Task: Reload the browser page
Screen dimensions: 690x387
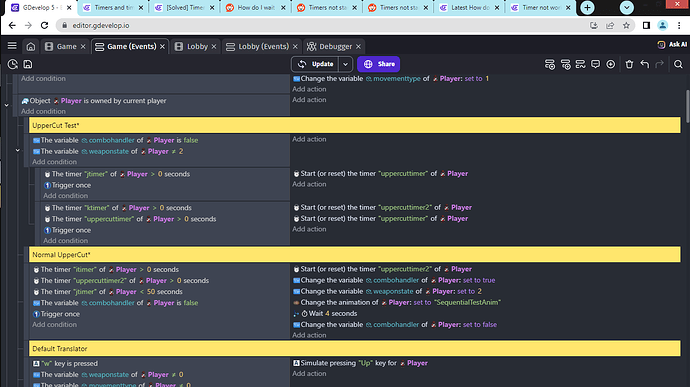Action: [44, 26]
